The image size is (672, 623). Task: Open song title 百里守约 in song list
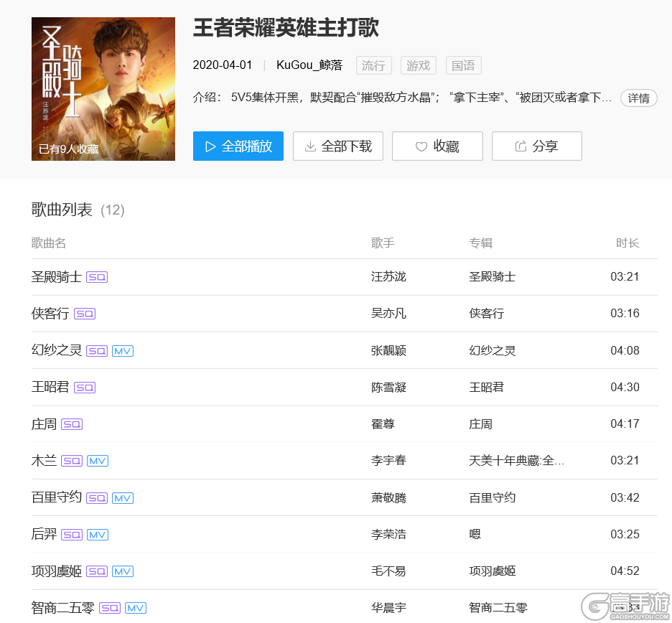pyautogui.click(x=57, y=497)
